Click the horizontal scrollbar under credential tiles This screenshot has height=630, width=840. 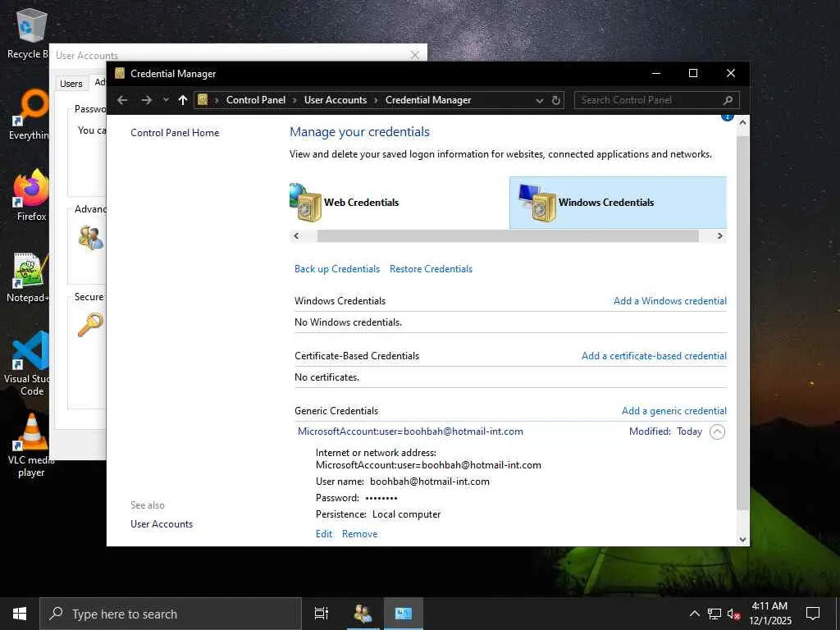pos(507,236)
